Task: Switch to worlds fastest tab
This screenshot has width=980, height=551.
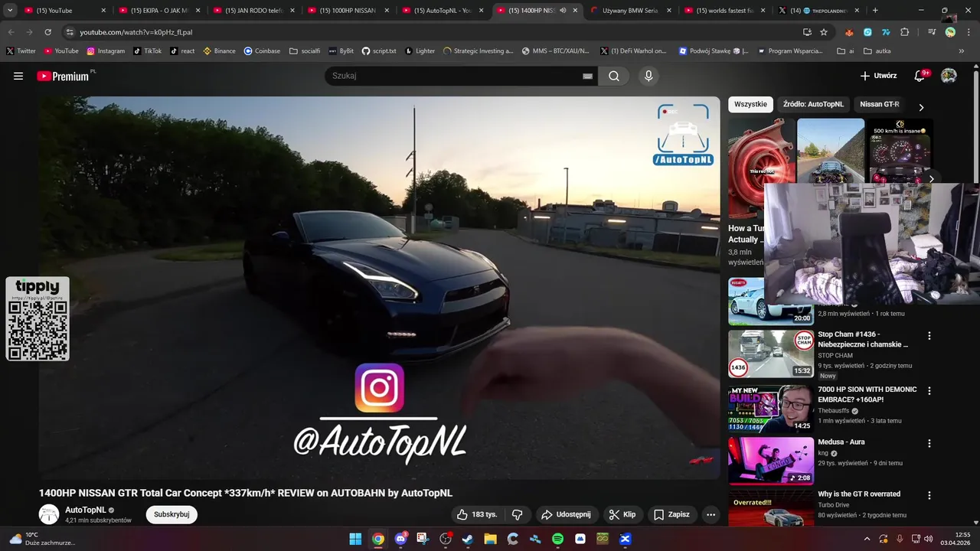Action: (x=725, y=11)
